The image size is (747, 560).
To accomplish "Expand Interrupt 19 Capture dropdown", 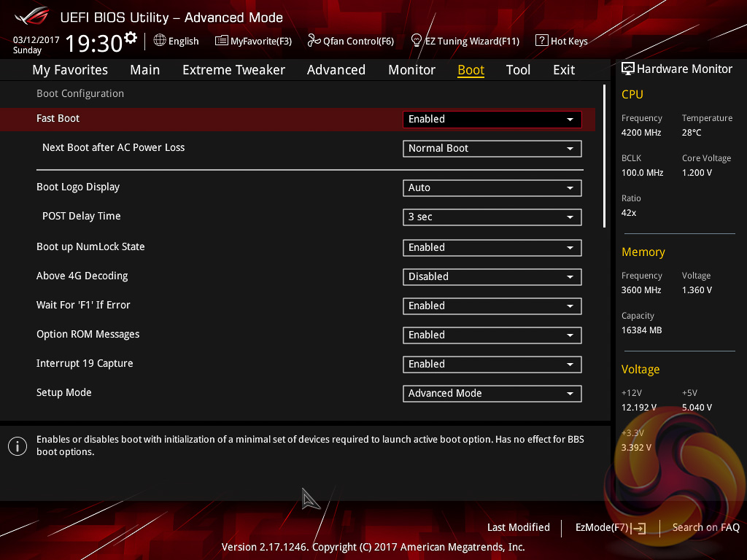I will coord(492,365).
